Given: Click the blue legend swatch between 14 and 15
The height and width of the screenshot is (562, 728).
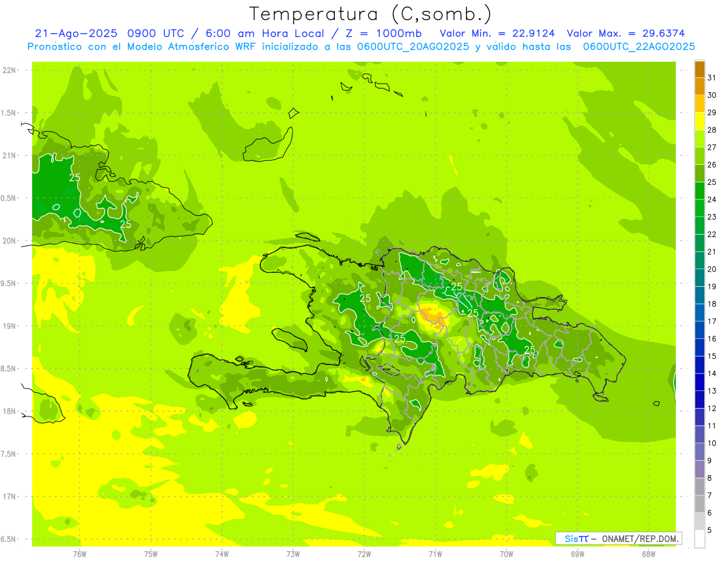Looking at the screenshot, I should point(699,365).
